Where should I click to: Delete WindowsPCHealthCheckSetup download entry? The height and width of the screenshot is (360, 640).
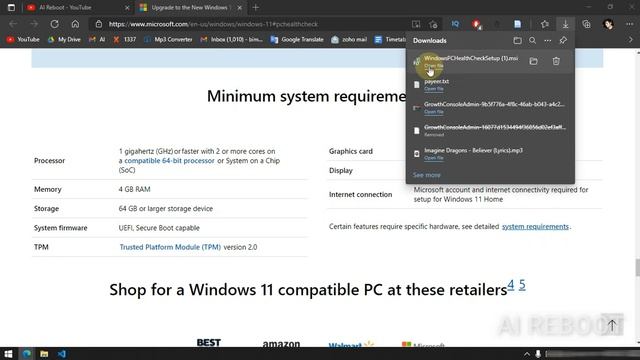tap(556, 61)
